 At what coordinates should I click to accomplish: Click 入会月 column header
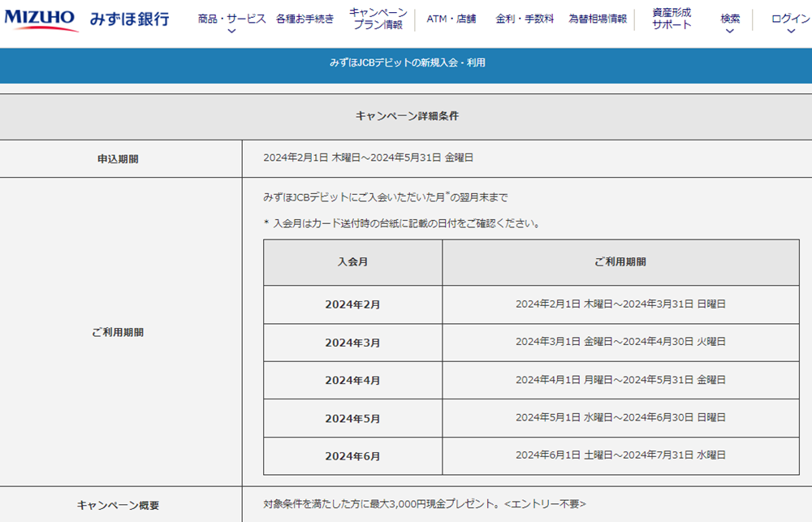[x=352, y=262]
